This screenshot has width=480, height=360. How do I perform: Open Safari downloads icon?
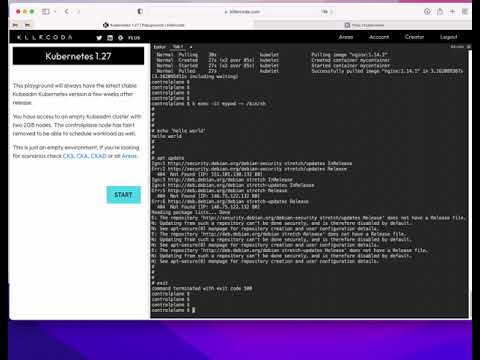[427, 12]
